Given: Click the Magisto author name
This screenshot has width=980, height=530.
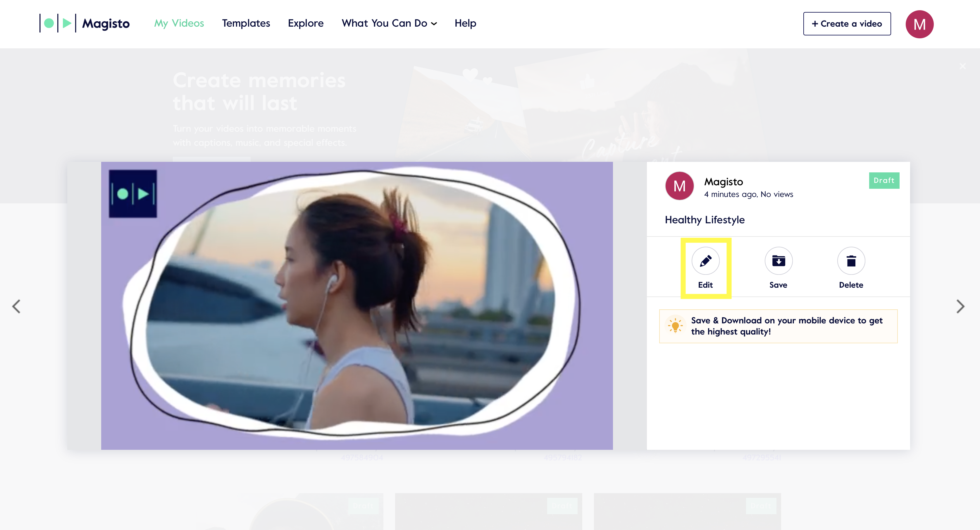Looking at the screenshot, I should coord(723,182).
